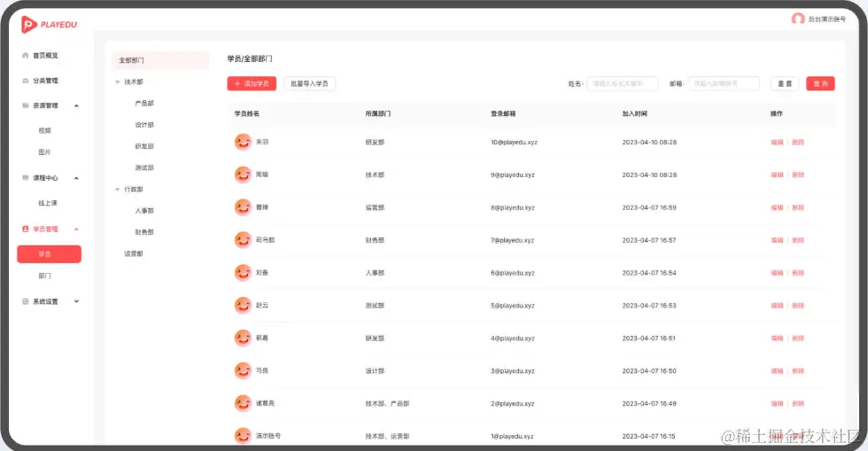
Task: Click the account avatar beside 后台演示账号
Action: (798, 19)
